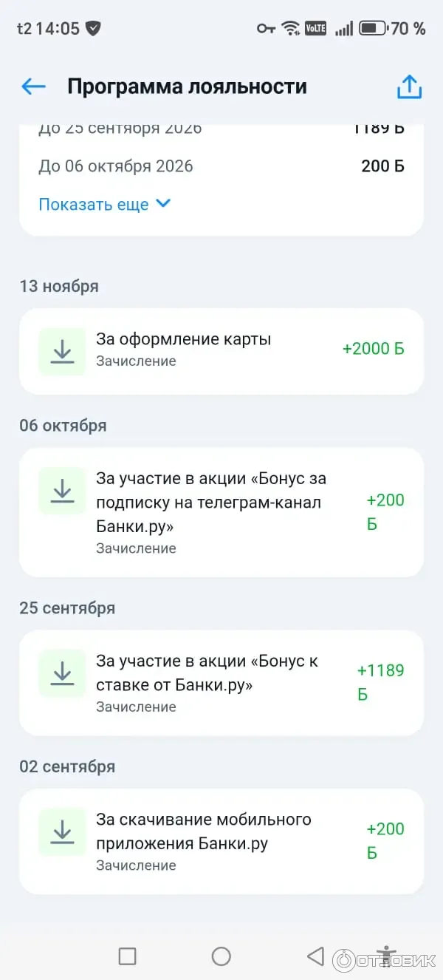Tap the 'Программа лояльности' page title
This screenshot has width=443, height=980.
click(x=187, y=86)
